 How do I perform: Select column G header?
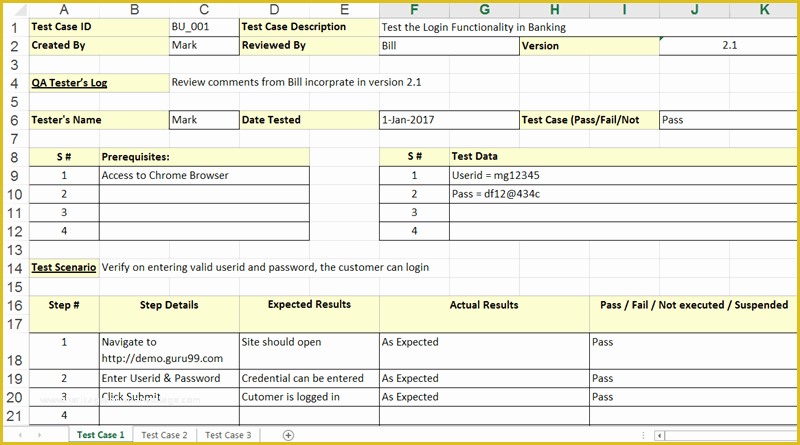coord(484,9)
